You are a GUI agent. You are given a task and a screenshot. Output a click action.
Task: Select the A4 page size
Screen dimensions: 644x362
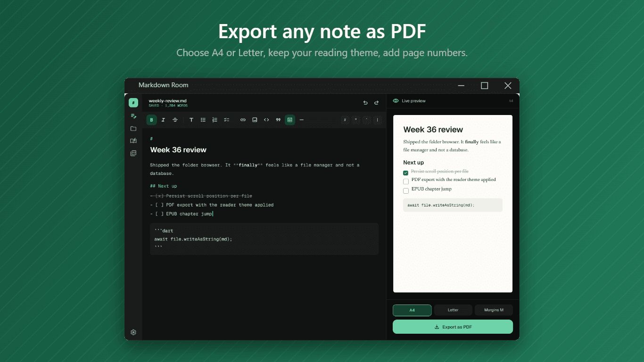[x=412, y=310]
